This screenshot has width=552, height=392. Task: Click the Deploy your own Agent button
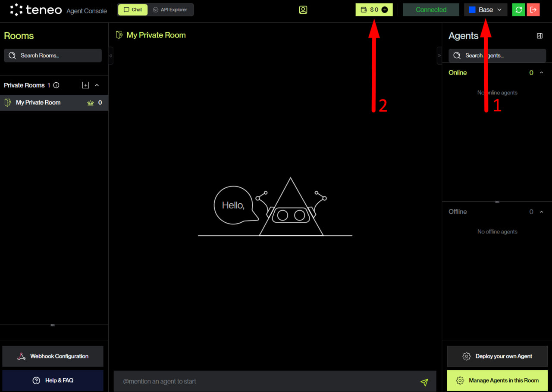(x=497, y=356)
